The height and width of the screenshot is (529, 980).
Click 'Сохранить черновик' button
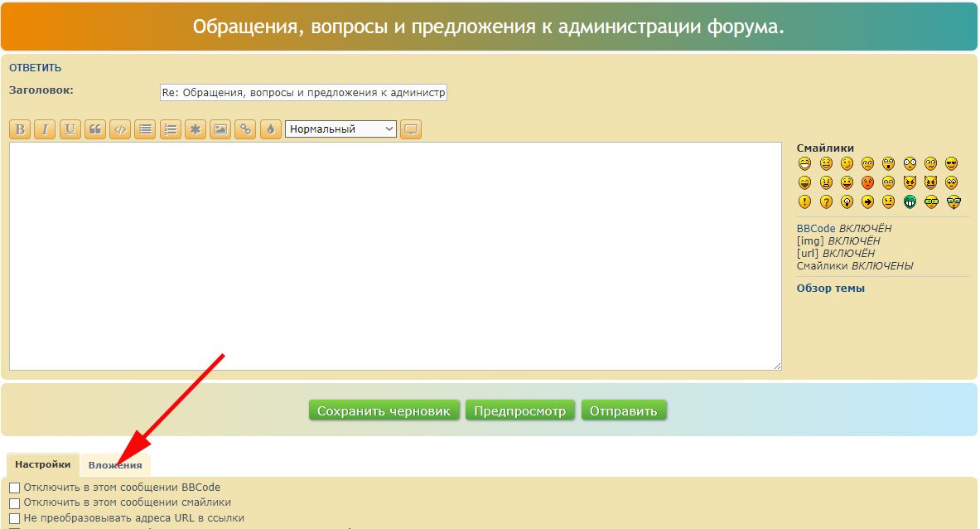point(384,410)
